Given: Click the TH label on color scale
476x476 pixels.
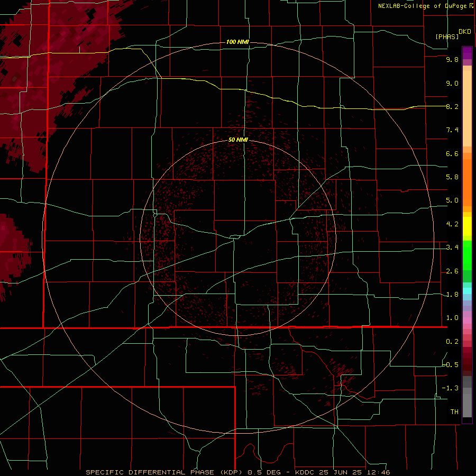Looking at the screenshot, I should point(454,412).
